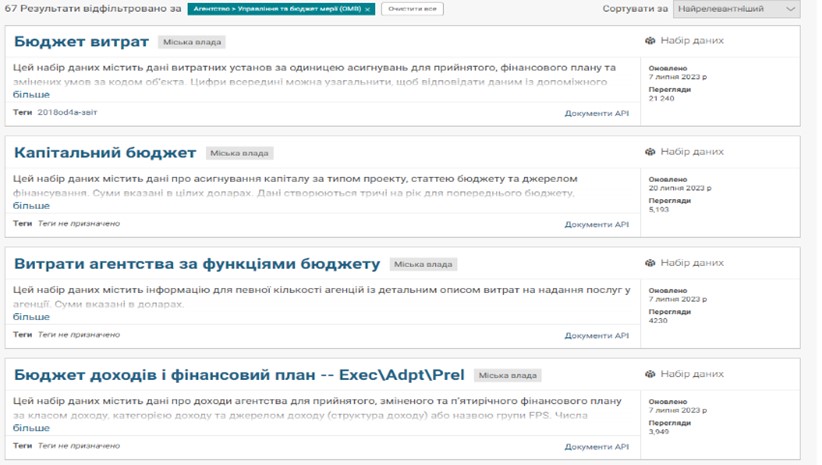Open the Найрелевантніший sort dropdown
Image resolution: width=822 pixels, height=465 pixels.
coord(737,9)
